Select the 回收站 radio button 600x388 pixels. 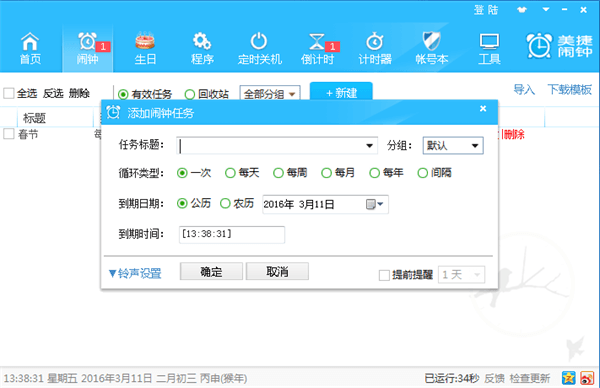[x=189, y=94]
